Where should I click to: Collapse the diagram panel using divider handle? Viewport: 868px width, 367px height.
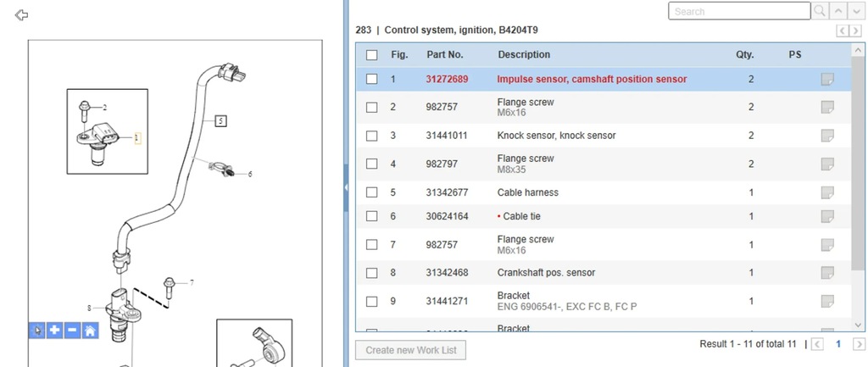[346, 189]
